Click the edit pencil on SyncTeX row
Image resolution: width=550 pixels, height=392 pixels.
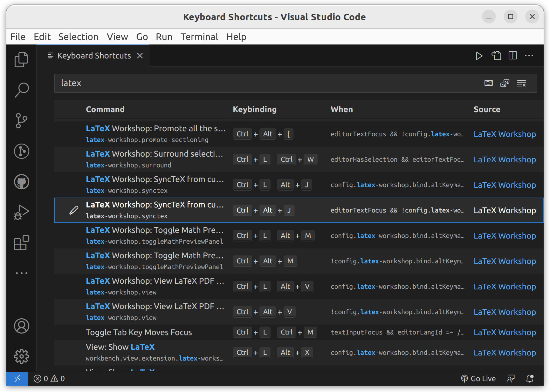(74, 210)
